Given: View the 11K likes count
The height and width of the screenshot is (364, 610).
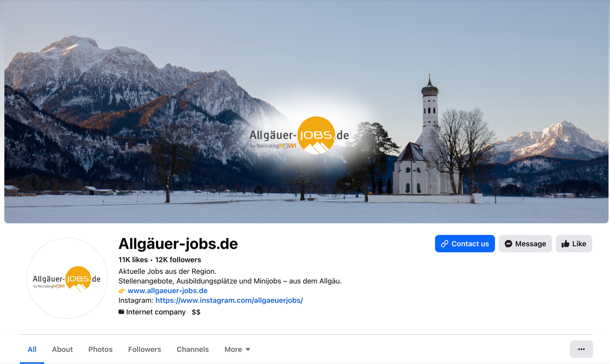Looking at the screenshot, I should coord(133,260).
